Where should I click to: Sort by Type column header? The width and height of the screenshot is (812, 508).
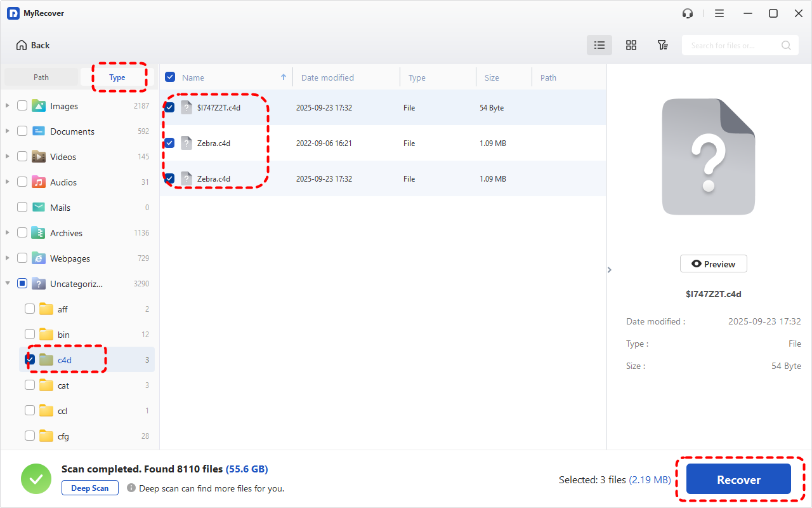click(x=417, y=77)
